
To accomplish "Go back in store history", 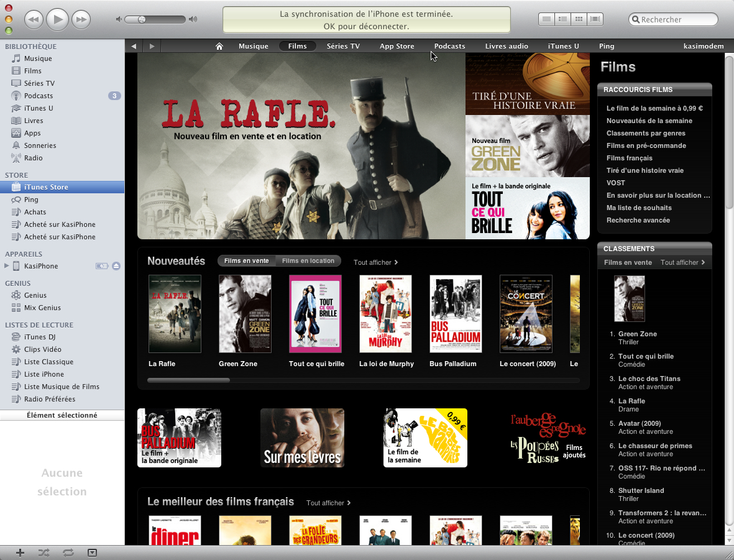I will pyautogui.click(x=134, y=46).
